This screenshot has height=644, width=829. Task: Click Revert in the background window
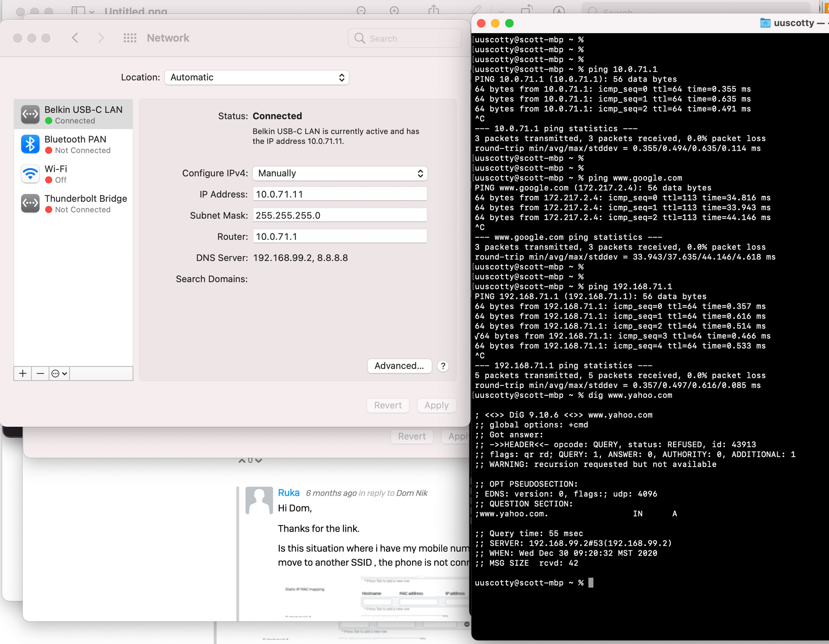click(x=412, y=436)
